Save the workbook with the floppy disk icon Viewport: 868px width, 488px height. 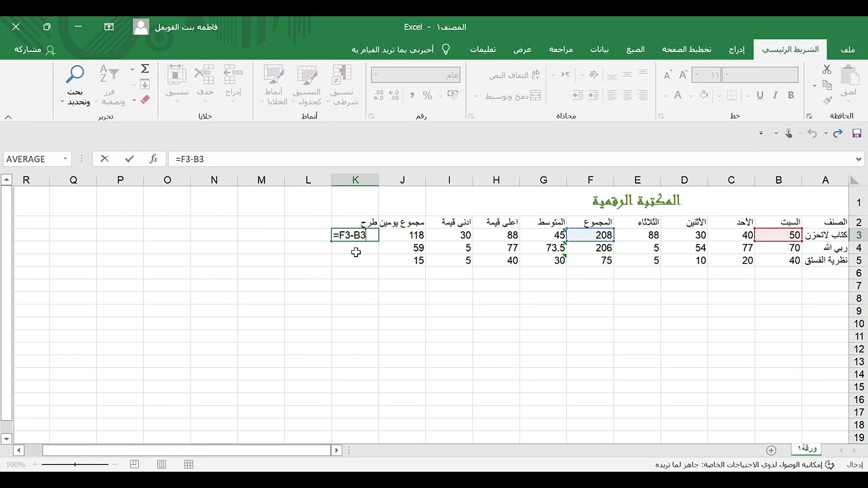tap(856, 134)
